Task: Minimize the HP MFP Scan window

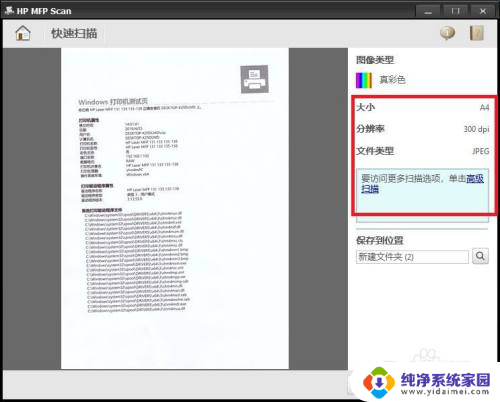Action: pyautogui.click(x=428, y=11)
